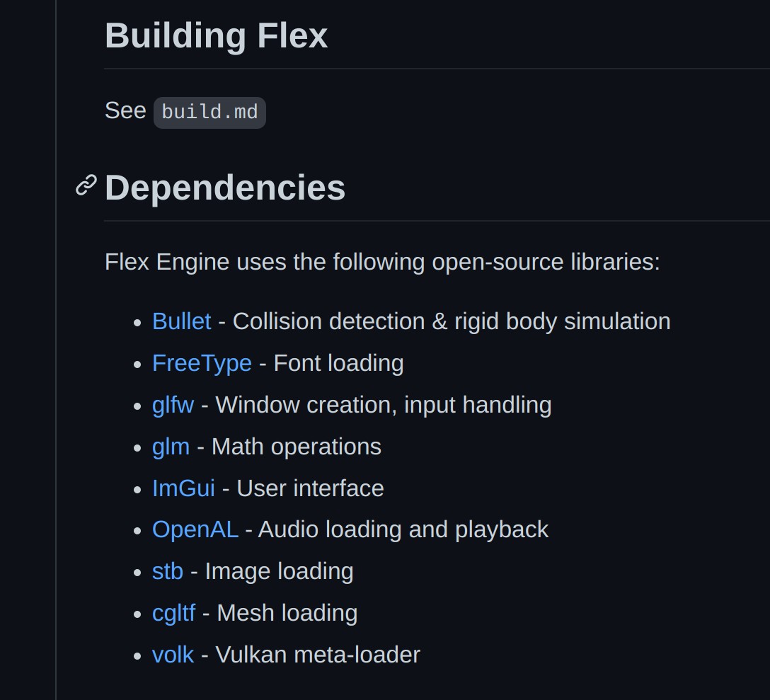The image size is (770, 700).
Task: Click the 'Window creation, input handling' description
Action: (x=384, y=406)
